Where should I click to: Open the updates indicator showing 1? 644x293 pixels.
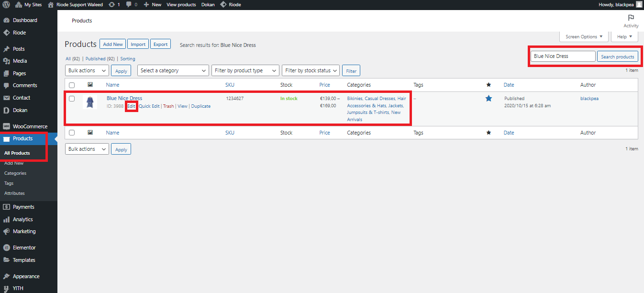coord(114,4)
